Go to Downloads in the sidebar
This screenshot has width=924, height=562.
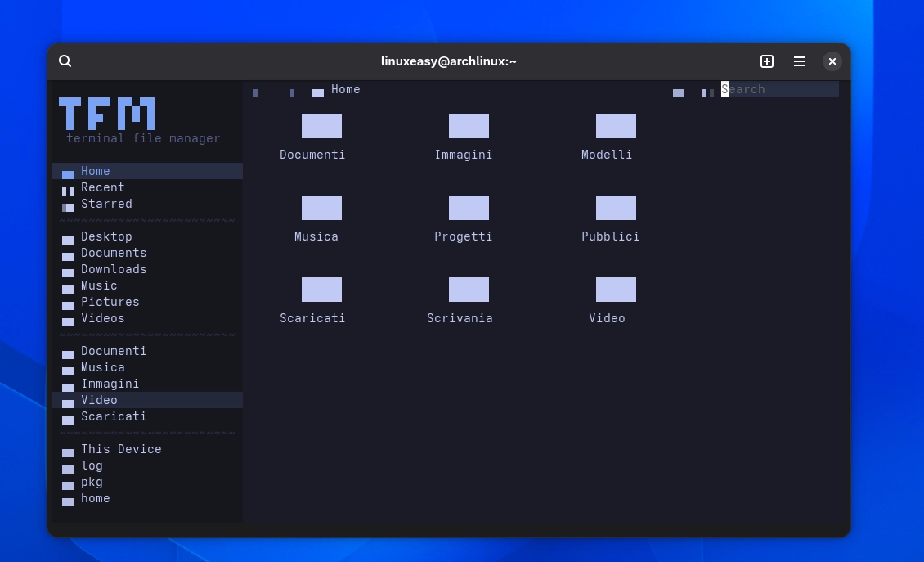point(147,269)
